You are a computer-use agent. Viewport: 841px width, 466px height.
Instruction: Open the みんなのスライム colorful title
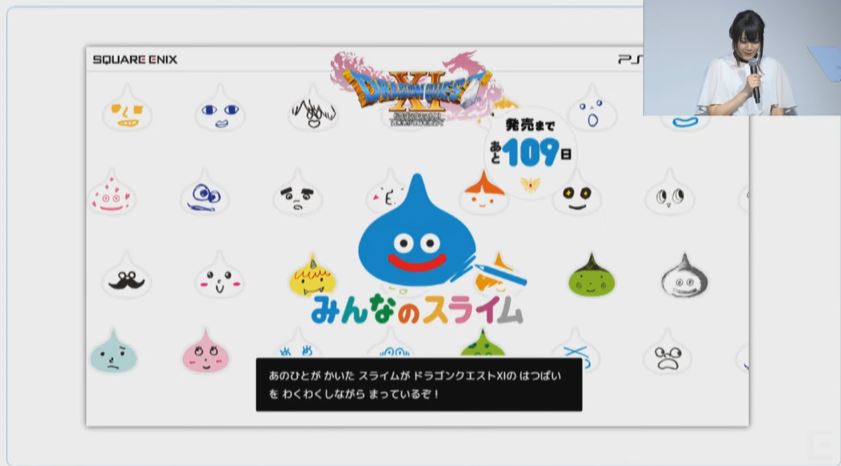(x=417, y=310)
